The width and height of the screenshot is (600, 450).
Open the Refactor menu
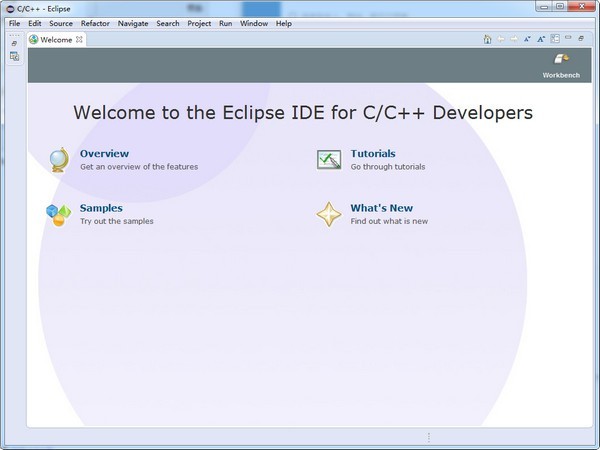95,23
